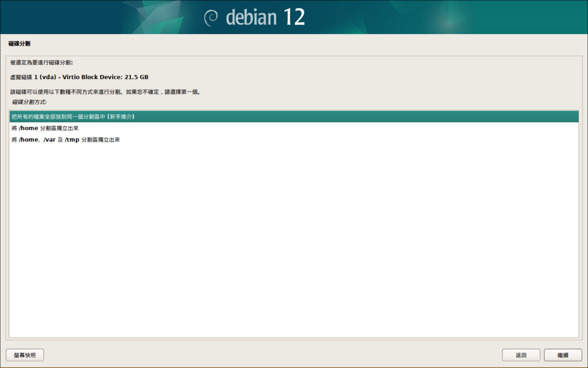Screen dimensions: 588x368
Task: Select the Debian swirl logo in the banner
Action: [x=211, y=17]
